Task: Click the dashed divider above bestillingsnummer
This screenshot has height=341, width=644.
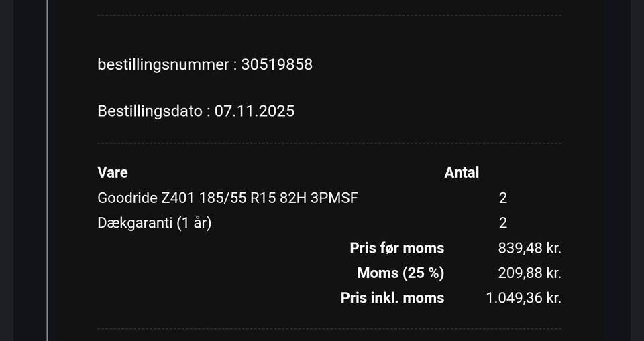Action: (329, 15)
